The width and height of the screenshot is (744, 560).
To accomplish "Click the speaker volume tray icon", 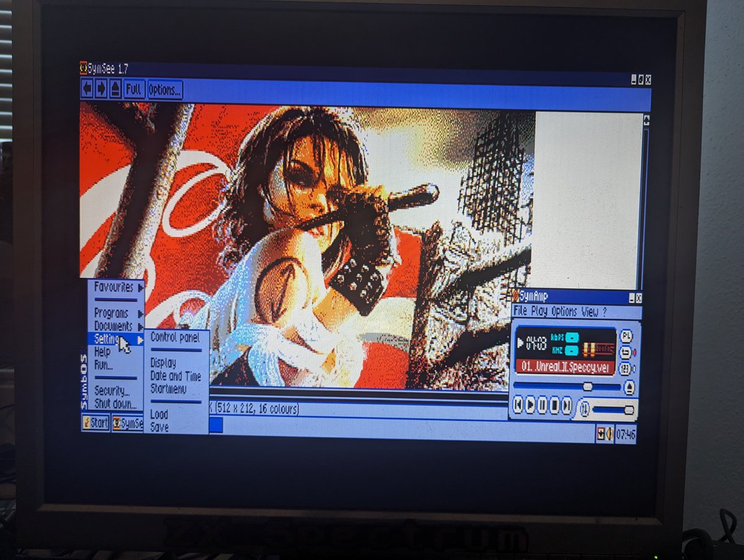I will coord(609,435).
